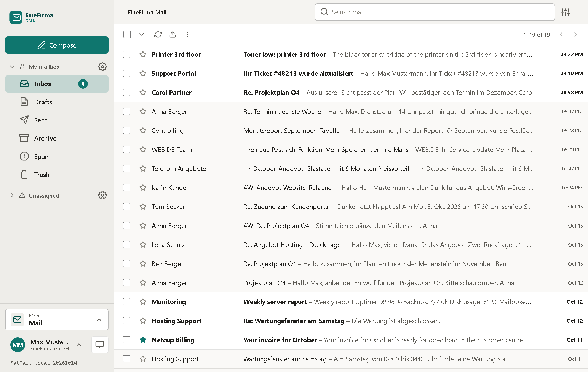Open the selection dropdown chevron
Viewport: 588px width, 372px height.
pyautogui.click(x=141, y=34)
